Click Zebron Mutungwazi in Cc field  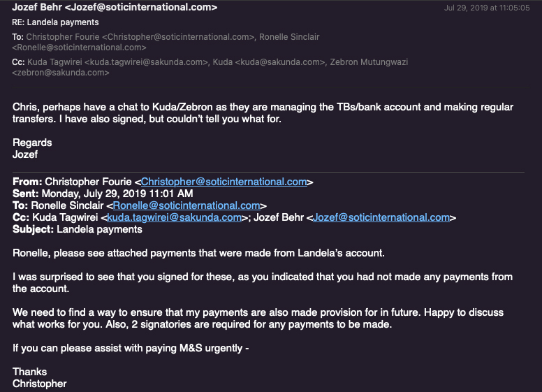click(369, 62)
